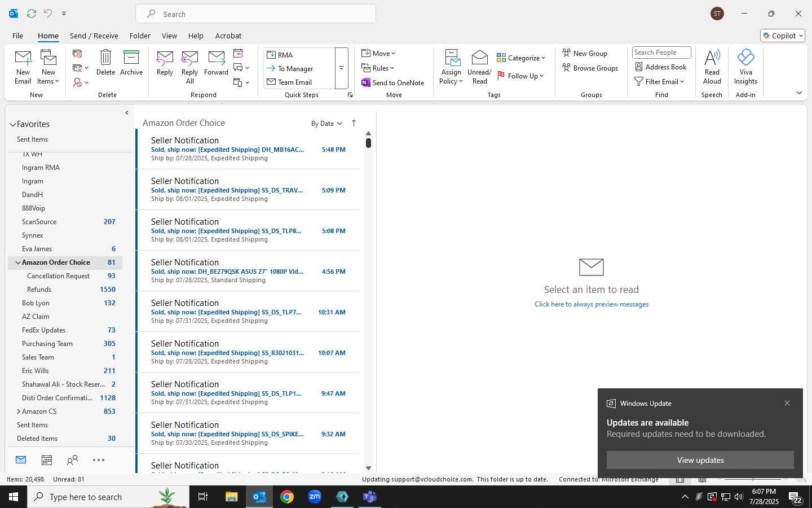Switch to People view icon

pyautogui.click(x=72, y=460)
